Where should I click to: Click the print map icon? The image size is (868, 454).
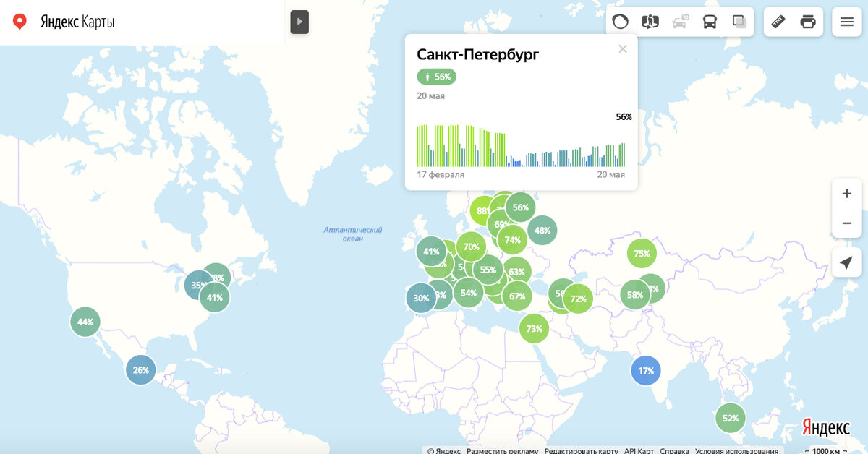[808, 22]
